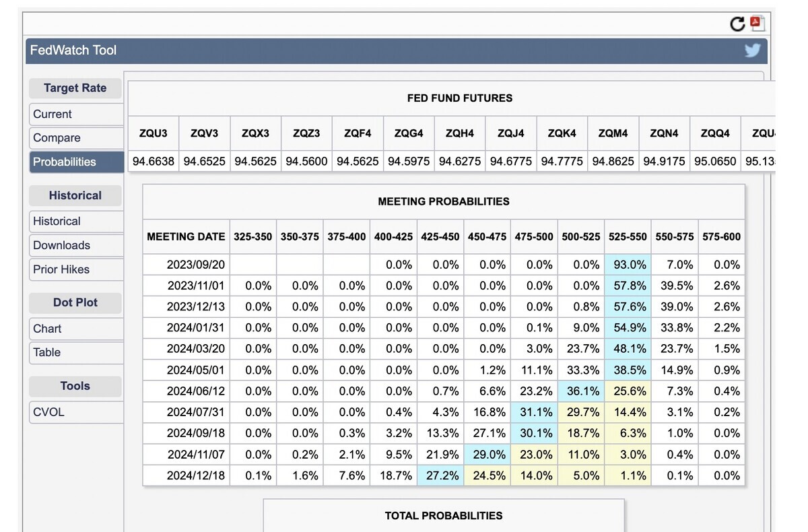Screen dimensions: 808x532
Task: Open the Current target rate view
Action: (x=77, y=114)
